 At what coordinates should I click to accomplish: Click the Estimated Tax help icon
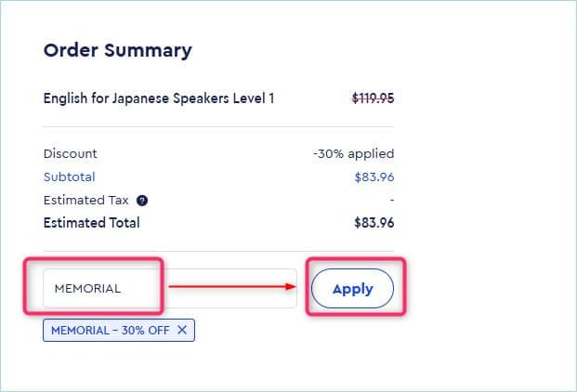coord(142,201)
